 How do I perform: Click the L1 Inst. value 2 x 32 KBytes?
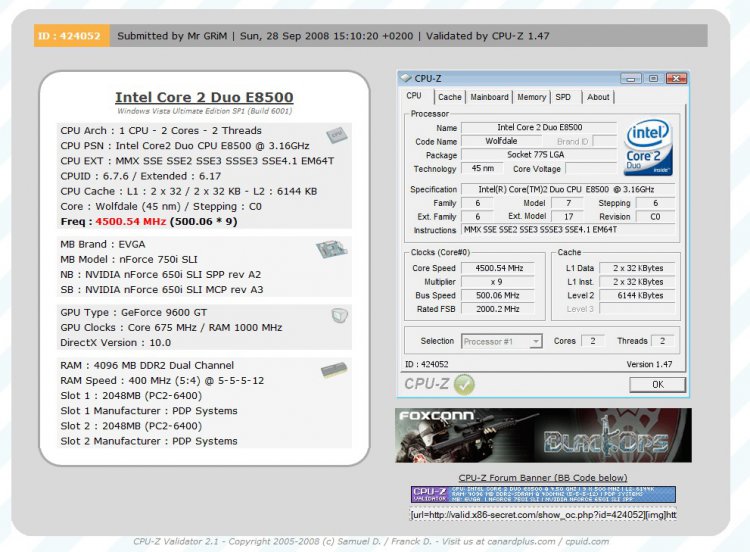tap(638, 282)
